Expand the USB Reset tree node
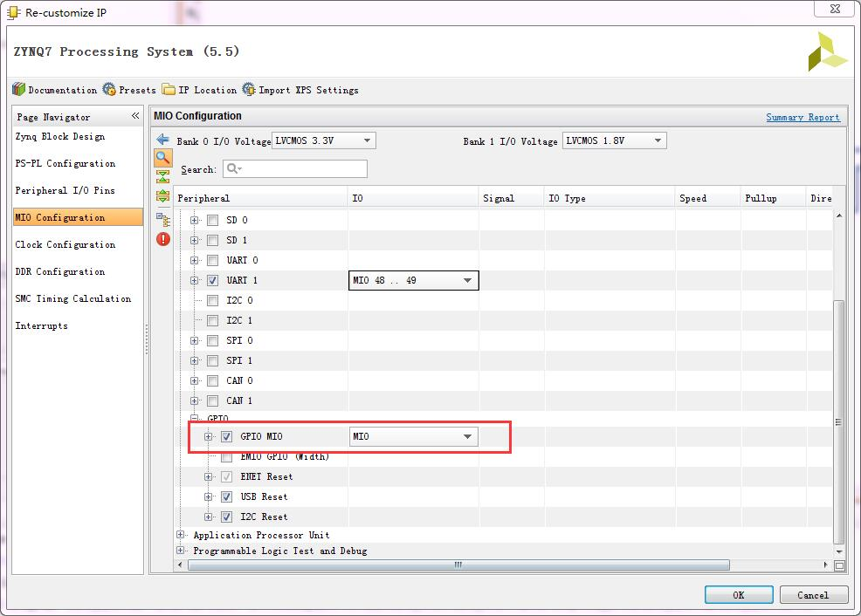 click(208, 497)
